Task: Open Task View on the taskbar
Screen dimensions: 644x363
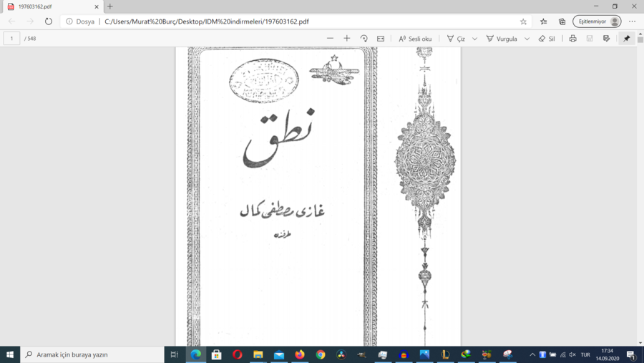Action: [x=174, y=354]
